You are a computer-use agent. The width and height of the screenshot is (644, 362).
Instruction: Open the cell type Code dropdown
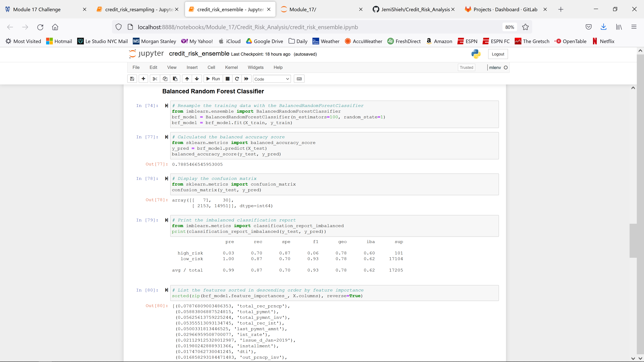click(x=272, y=79)
